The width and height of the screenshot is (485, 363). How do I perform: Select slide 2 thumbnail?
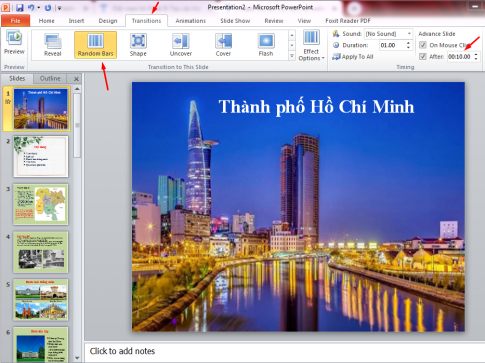41,156
